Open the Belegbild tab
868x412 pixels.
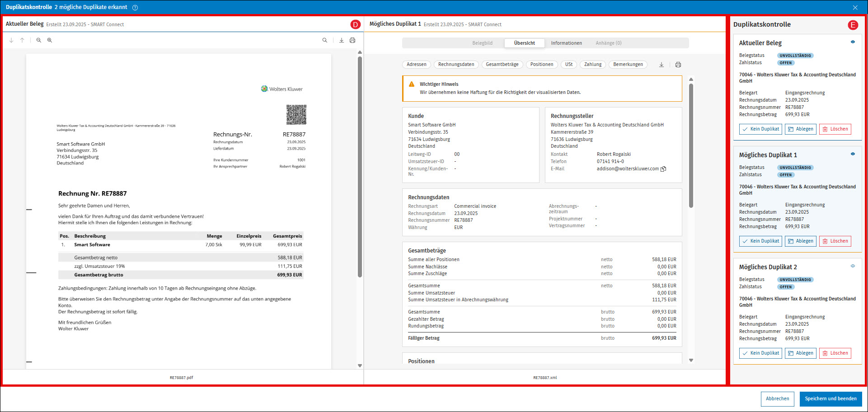[482, 43]
